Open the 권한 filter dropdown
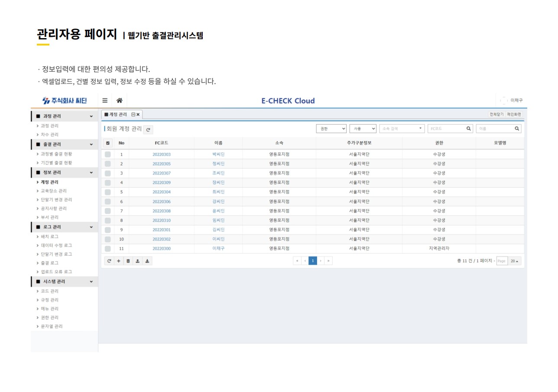558x392 pixels. tap(331, 129)
